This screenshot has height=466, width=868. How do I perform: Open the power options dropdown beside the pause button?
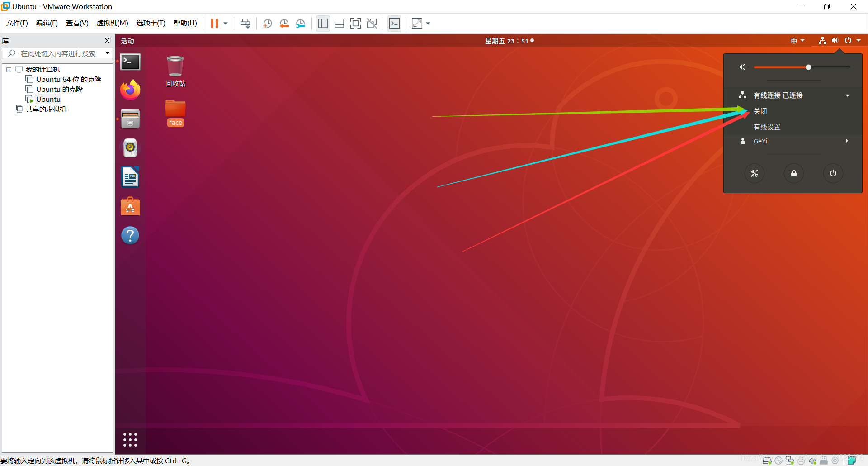coord(226,24)
